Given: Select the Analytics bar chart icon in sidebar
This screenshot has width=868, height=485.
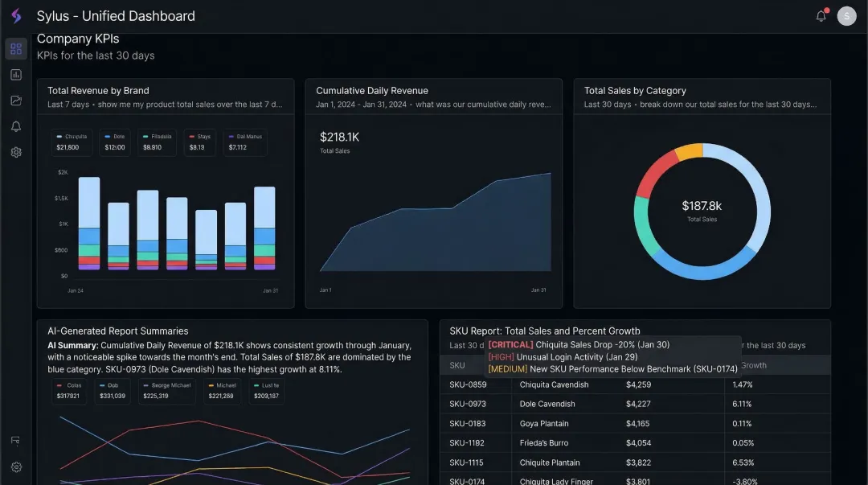Looking at the screenshot, I should click(x=16, y=74).
